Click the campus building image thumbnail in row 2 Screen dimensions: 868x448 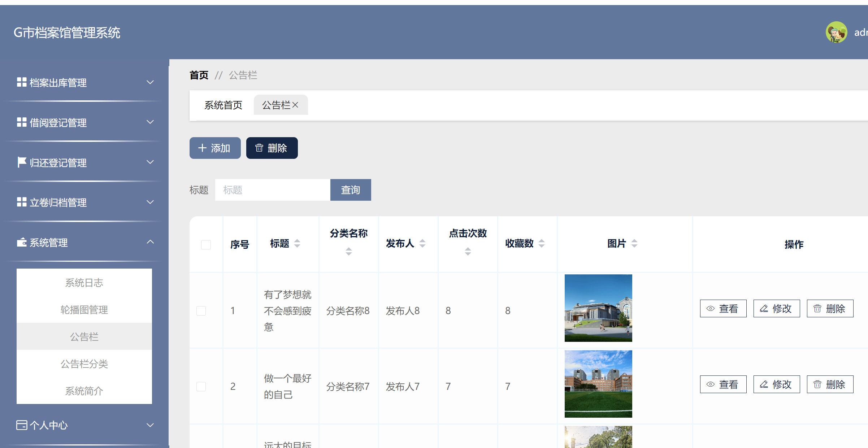[598, 384]
